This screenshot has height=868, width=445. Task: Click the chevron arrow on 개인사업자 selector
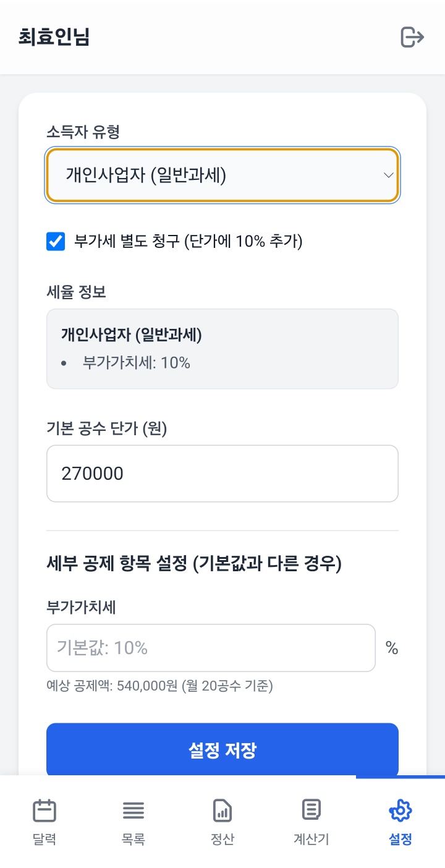pos(389,176)
